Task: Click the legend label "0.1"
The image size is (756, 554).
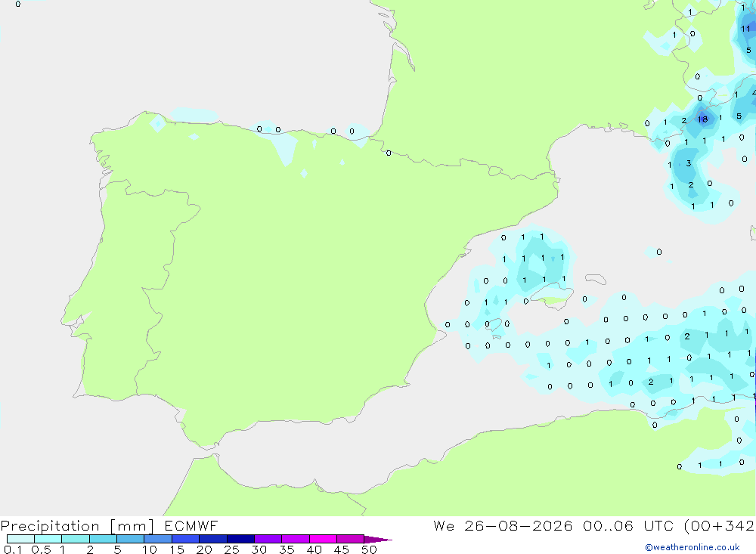Action: coord(13,549)
